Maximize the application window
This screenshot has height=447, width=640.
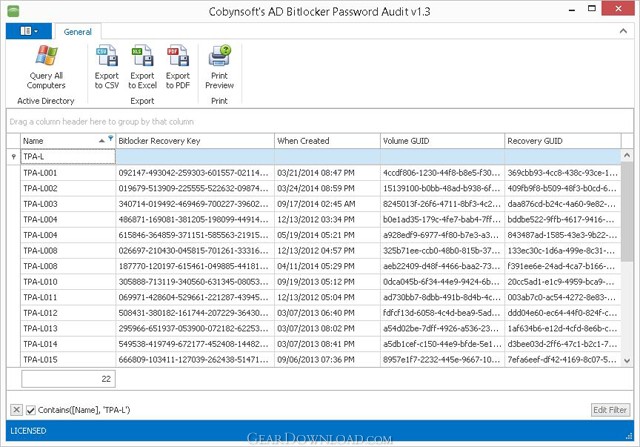point(591,8)
